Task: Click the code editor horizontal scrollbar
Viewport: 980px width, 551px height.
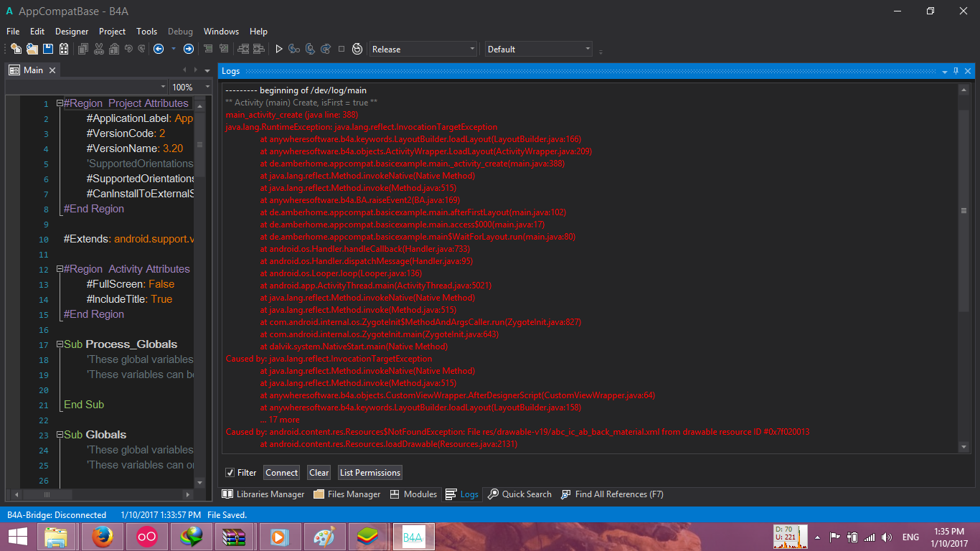Action: pos(99,494)
